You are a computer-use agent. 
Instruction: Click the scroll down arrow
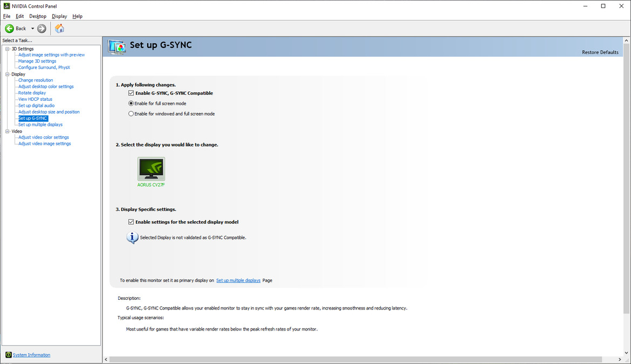(626, 353)
